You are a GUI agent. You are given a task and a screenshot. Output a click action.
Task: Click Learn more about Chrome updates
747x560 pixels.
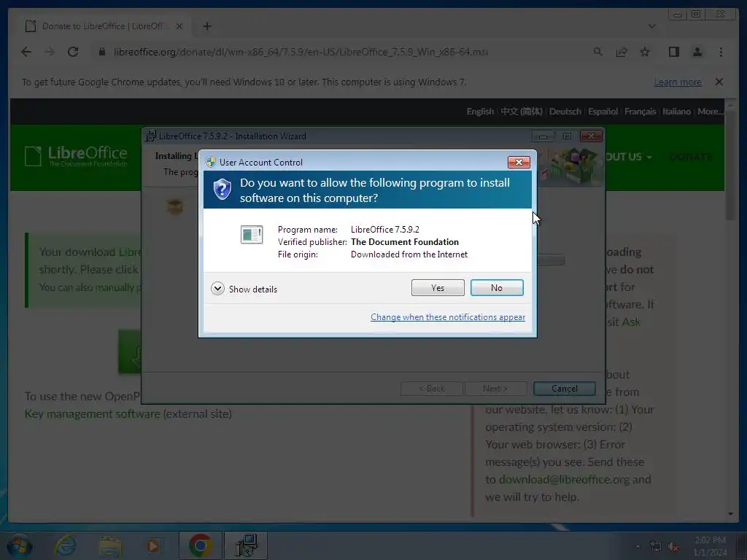(678, 82)
